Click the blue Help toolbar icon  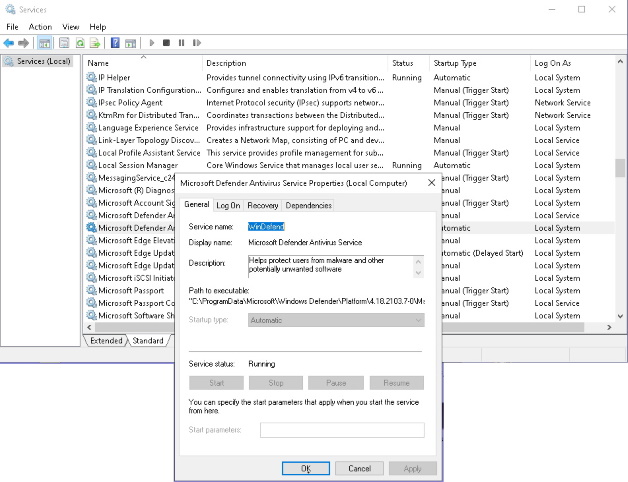(x=116, y=43)
